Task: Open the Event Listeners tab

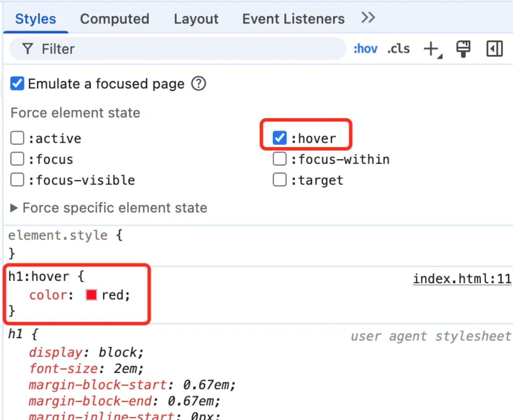Action: click(293, 19)
